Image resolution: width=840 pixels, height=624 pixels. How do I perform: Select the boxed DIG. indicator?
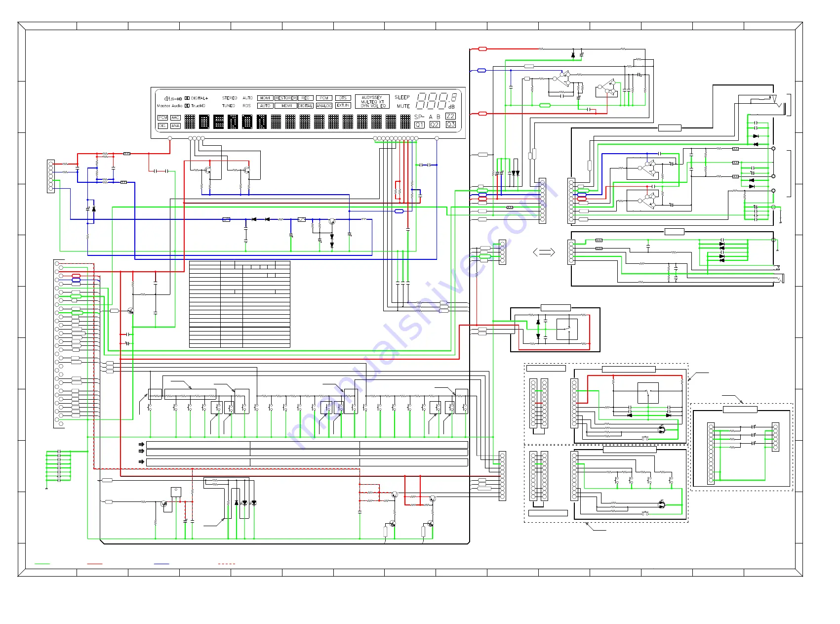coord(163,126)
